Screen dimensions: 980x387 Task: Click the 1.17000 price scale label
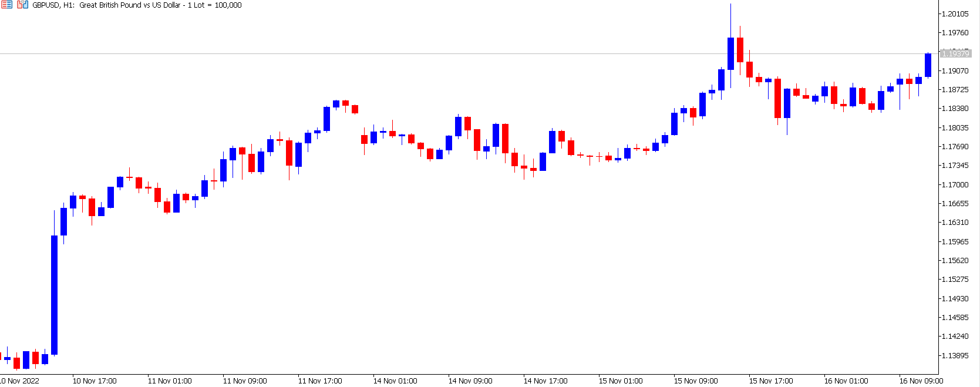tap(955, 184)
